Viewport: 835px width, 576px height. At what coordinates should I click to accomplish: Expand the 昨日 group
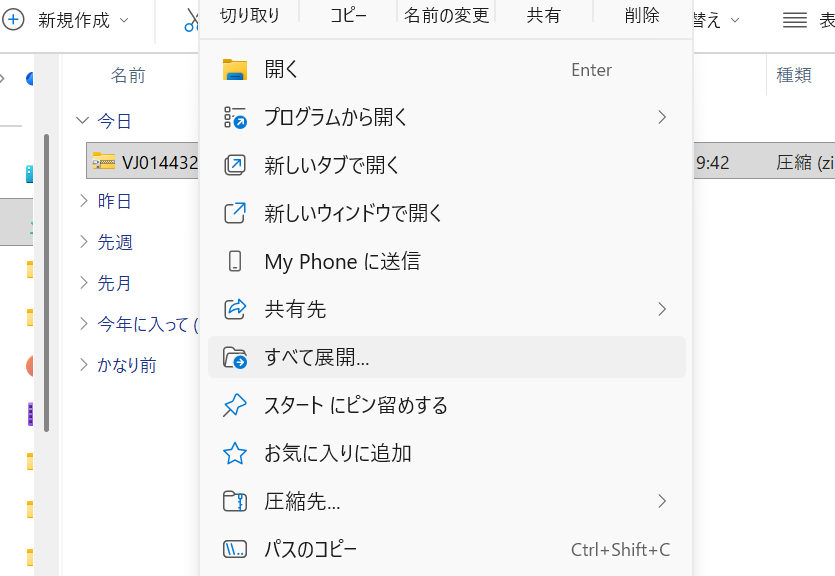pos(83,201)
